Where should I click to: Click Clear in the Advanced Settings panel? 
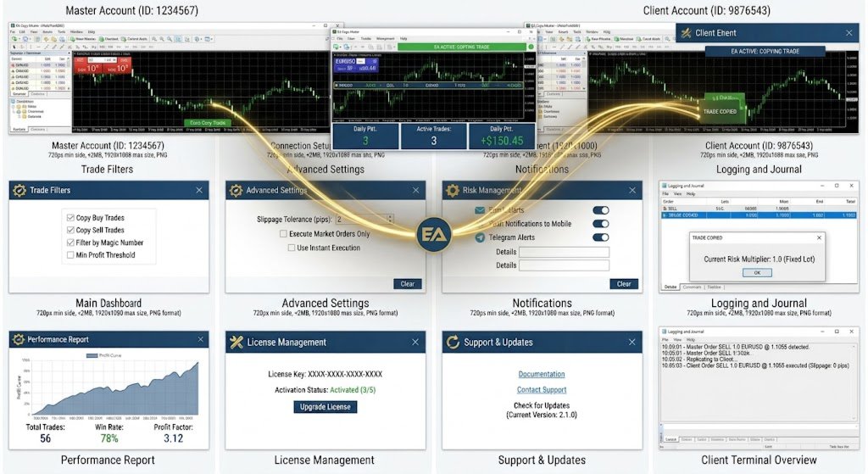pyautogui.click(x=408, y=284)
